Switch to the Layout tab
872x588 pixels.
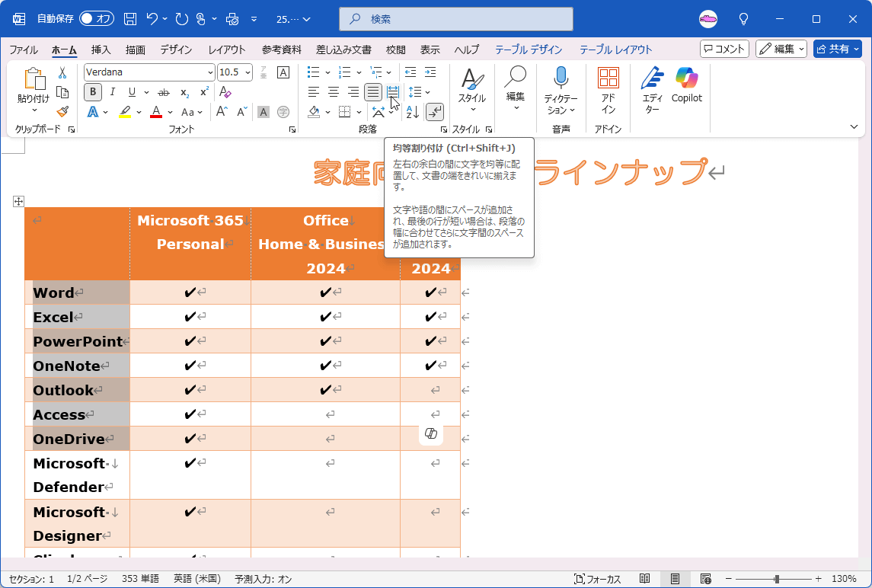click(x=227, y=50)
